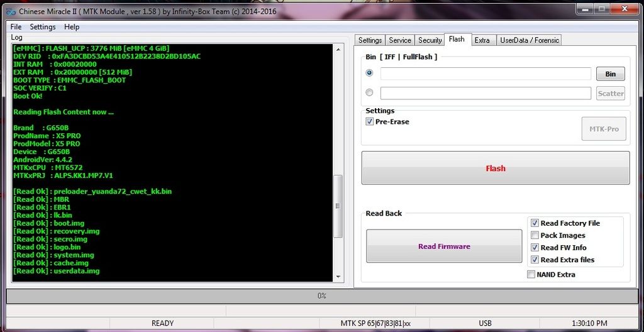
Task: Open the Help menu
Action: [x=72, y=27]
